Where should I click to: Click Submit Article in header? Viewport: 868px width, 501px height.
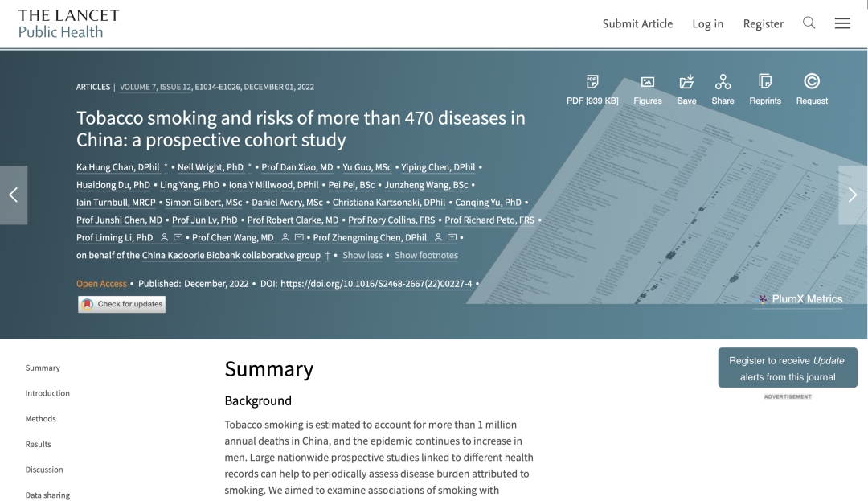coord(637,24)
